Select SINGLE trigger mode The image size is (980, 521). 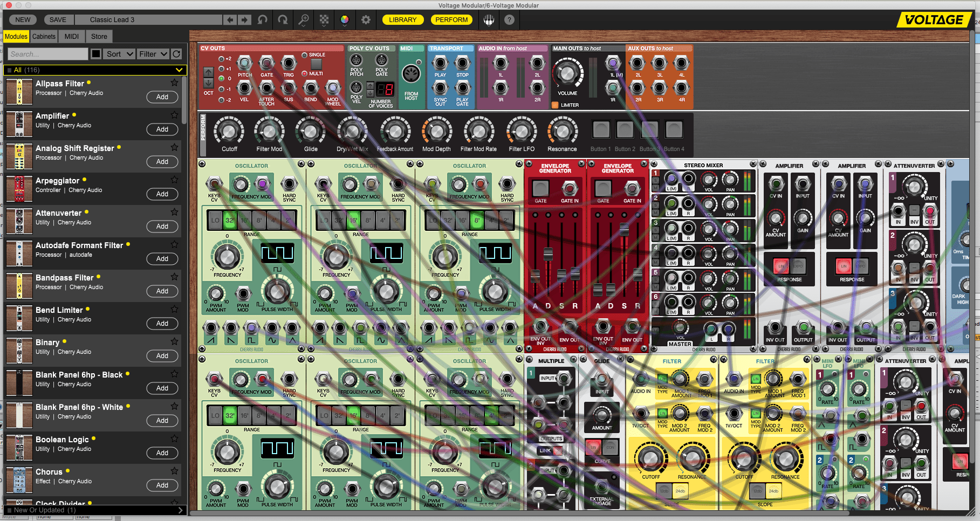304,55
